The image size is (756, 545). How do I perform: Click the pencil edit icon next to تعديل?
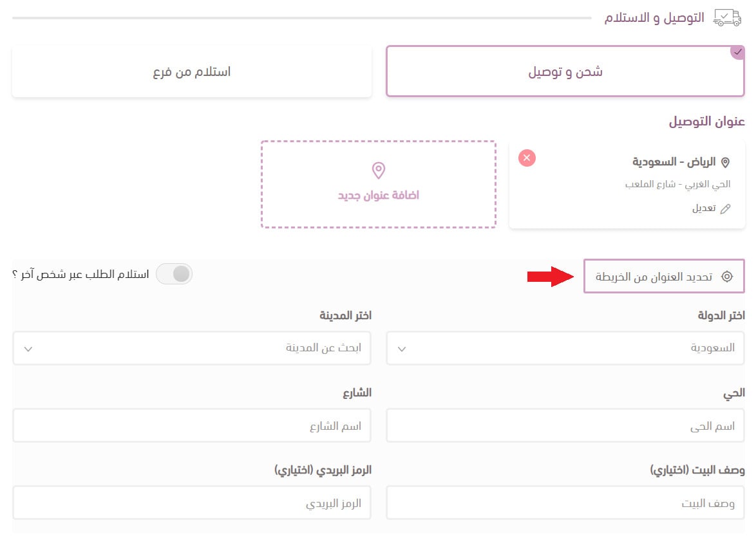(x=726, y=208)
